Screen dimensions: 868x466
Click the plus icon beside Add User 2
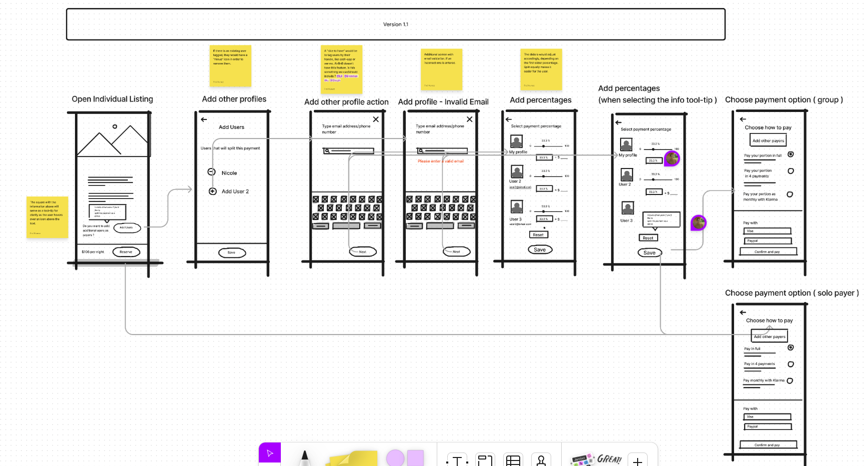click(212, 191)
